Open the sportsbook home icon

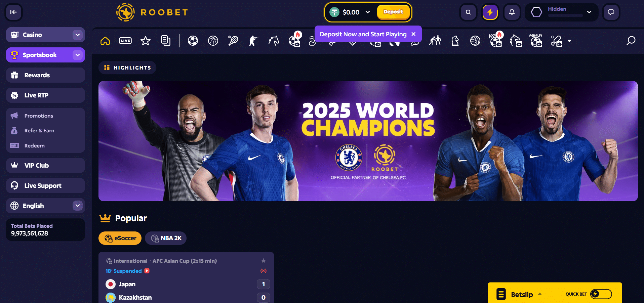pyautogui.click(x=105, y=41)
